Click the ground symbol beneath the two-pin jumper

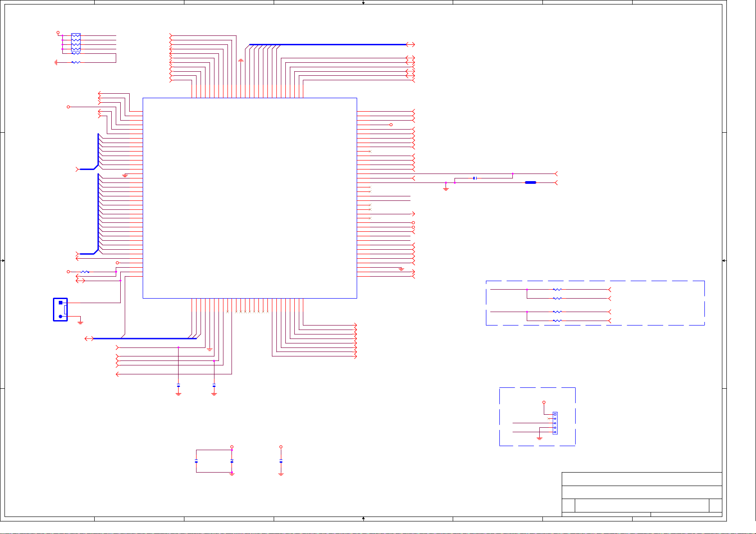[80, 322]
